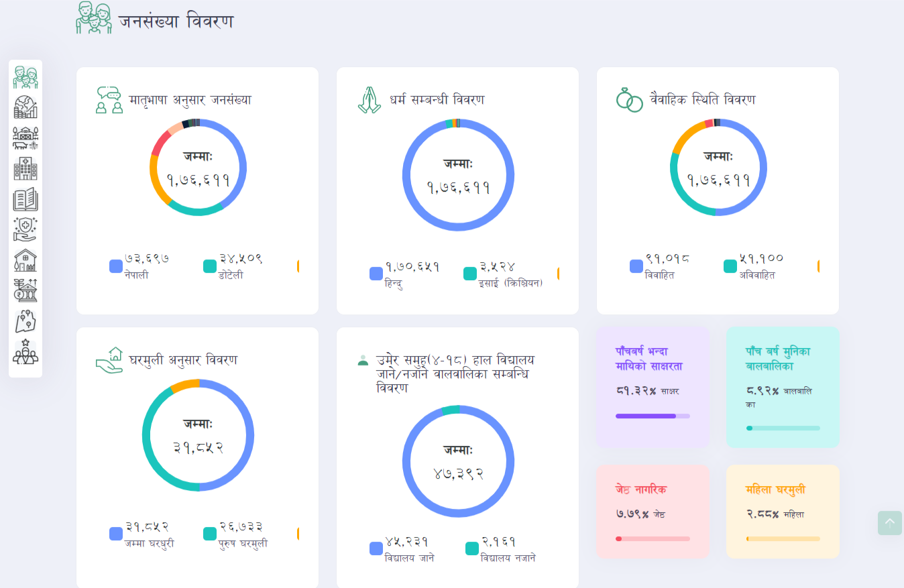Click the घरमुली अनुसार विवरण card title
Screen dimensions: 904x588
point(183,360)
